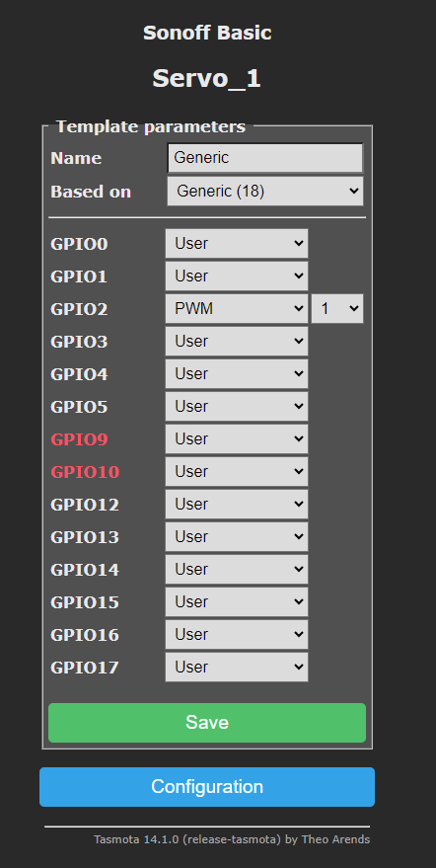Image resolution: width=436 pixels, height=868 pixels.
Task: Open the GPIO10 function dropdown
Action: pyautogui.click(x=237, y=472)
